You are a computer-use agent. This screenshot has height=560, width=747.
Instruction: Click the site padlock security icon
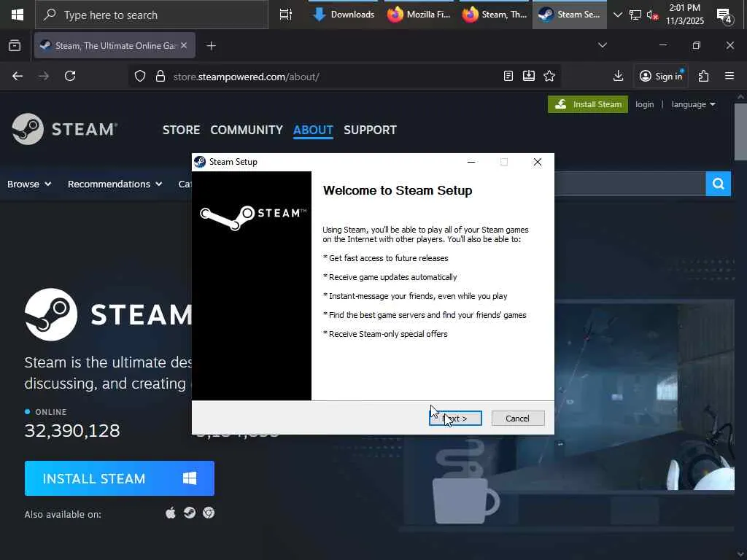tap(160, 76)
